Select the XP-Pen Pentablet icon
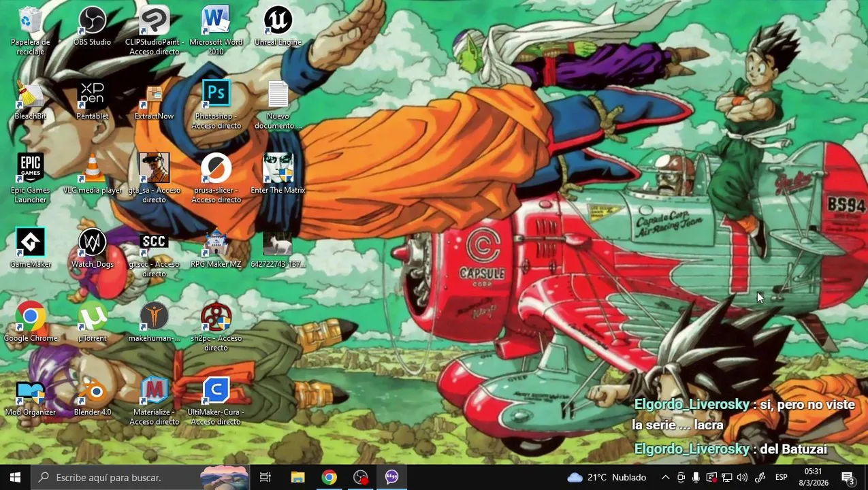This screenshot has height=490, width=868. tap(92, 100)
